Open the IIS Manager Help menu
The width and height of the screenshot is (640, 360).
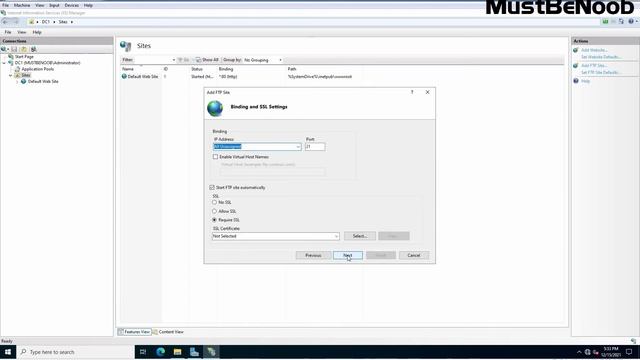coord(37,32)
